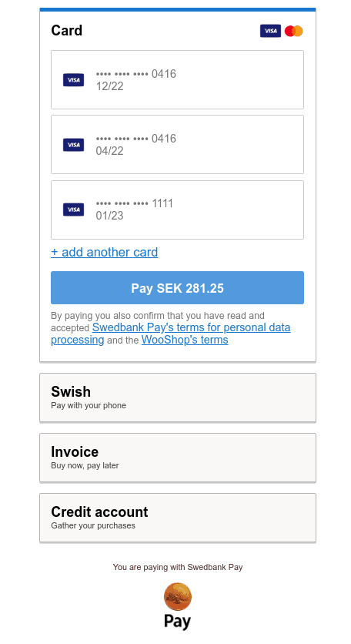Select saved card ending 1111
351x644 pixels.
pyautogui.click(x=177, y=210)
